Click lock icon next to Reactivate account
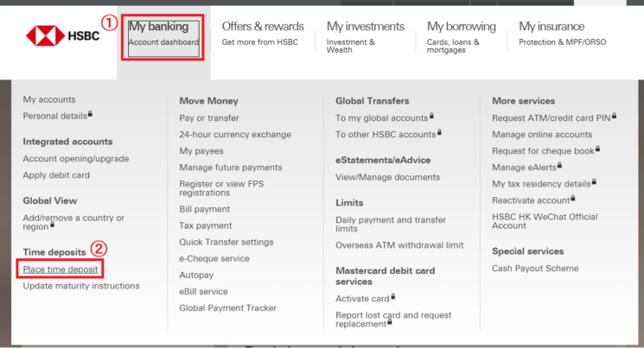The height and width of the screenshot is (348, 644). pos(574,198)
